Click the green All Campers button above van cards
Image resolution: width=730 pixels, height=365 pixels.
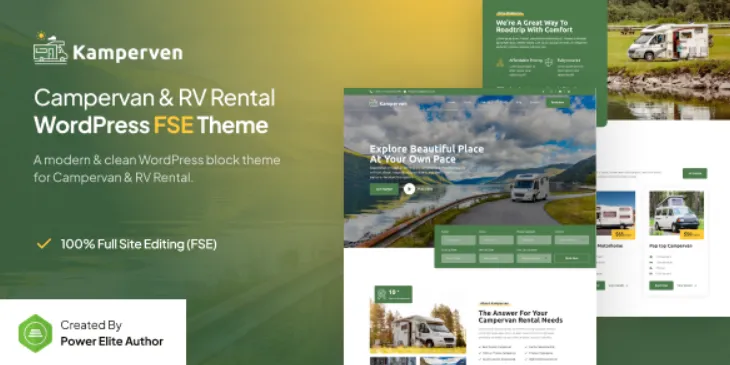695,173
